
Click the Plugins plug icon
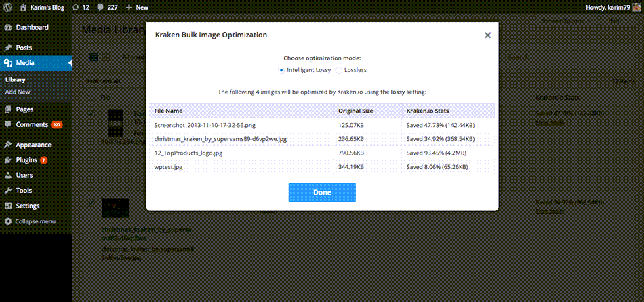(x=8, y=160)
